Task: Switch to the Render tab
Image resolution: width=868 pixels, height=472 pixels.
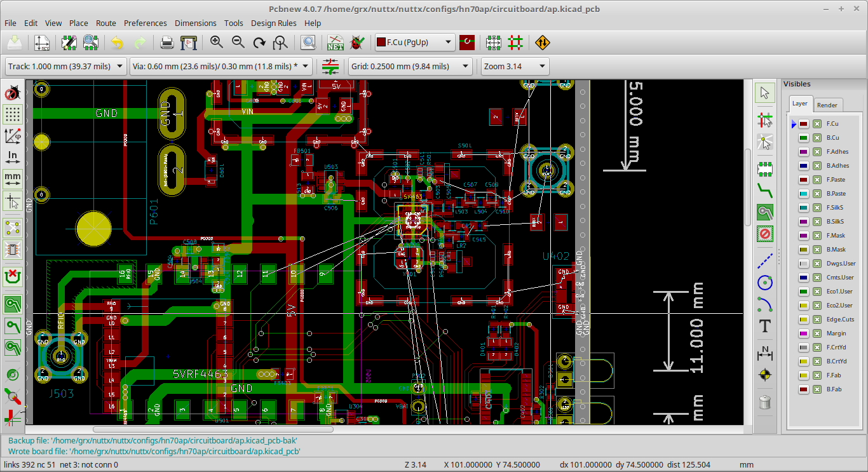Action: pyautogui.click(x=827, y=105)
